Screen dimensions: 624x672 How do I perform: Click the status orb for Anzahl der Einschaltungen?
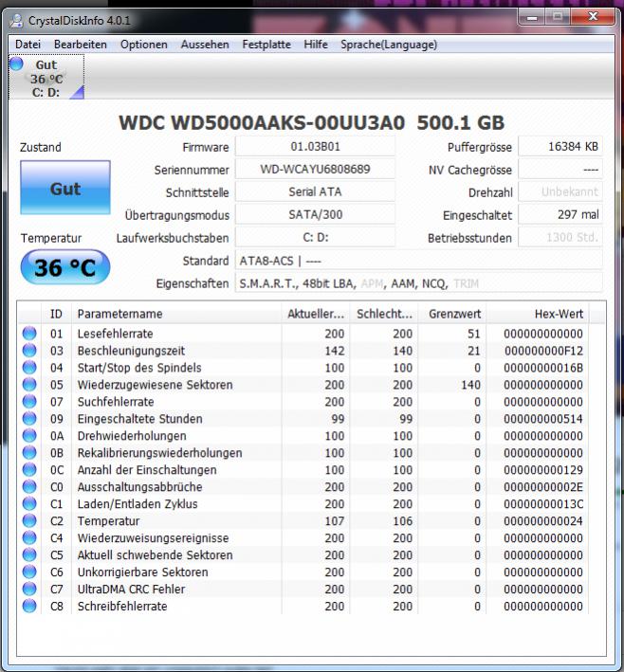(x=29, y=470)
